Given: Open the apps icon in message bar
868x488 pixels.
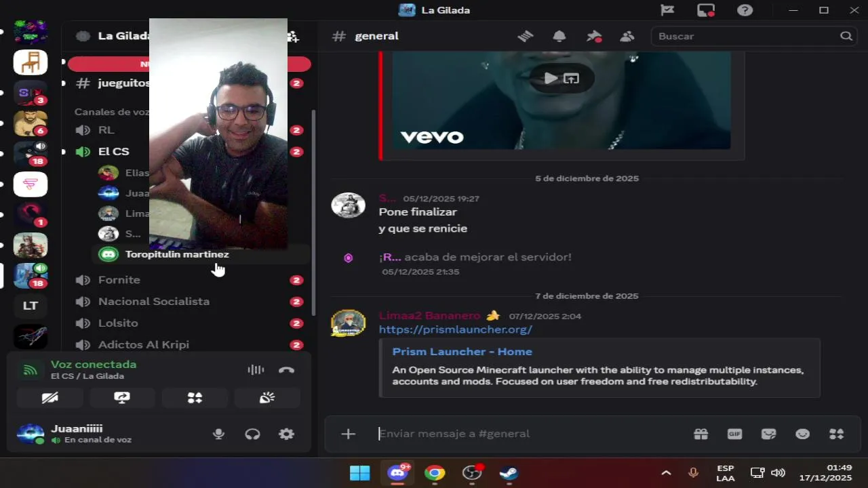Looking at the screenshot, I should point(836,434).
